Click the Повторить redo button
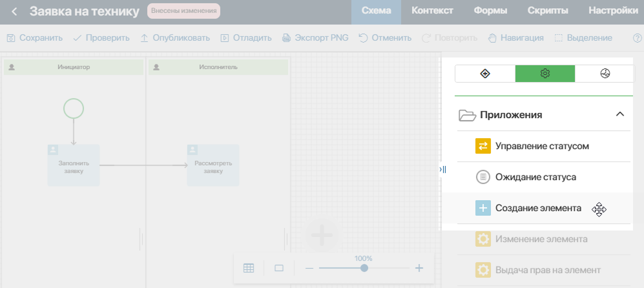This screenshot has height=288, width=644. (x=450, y=38)
